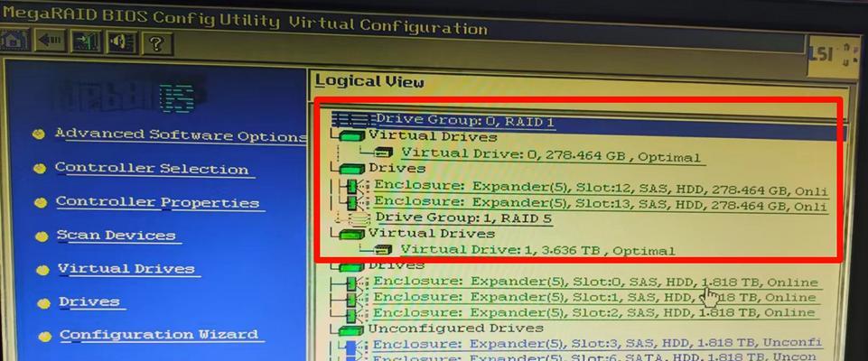This screenshot has width=868, height=361.
Task: Select Drive Group: 0, RAID 1 row
Action: click(465, 121)
